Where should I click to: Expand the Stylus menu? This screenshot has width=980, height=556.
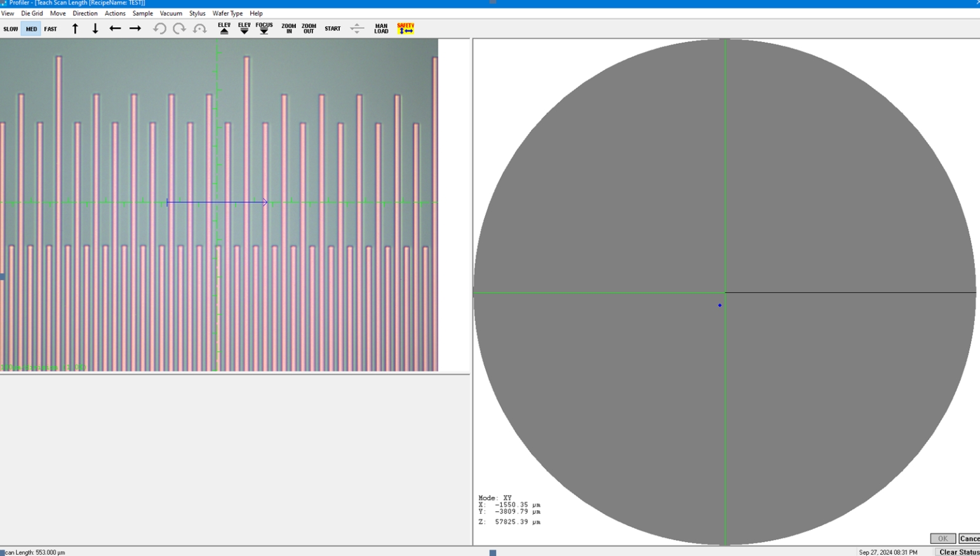[197, 13]
